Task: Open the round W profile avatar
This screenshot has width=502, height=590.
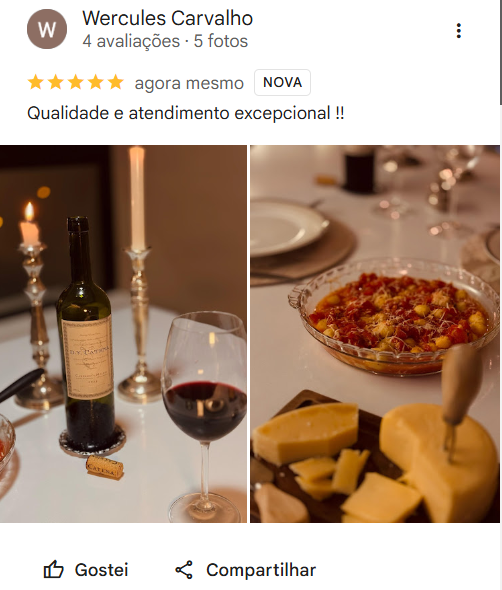Action: 47,29
